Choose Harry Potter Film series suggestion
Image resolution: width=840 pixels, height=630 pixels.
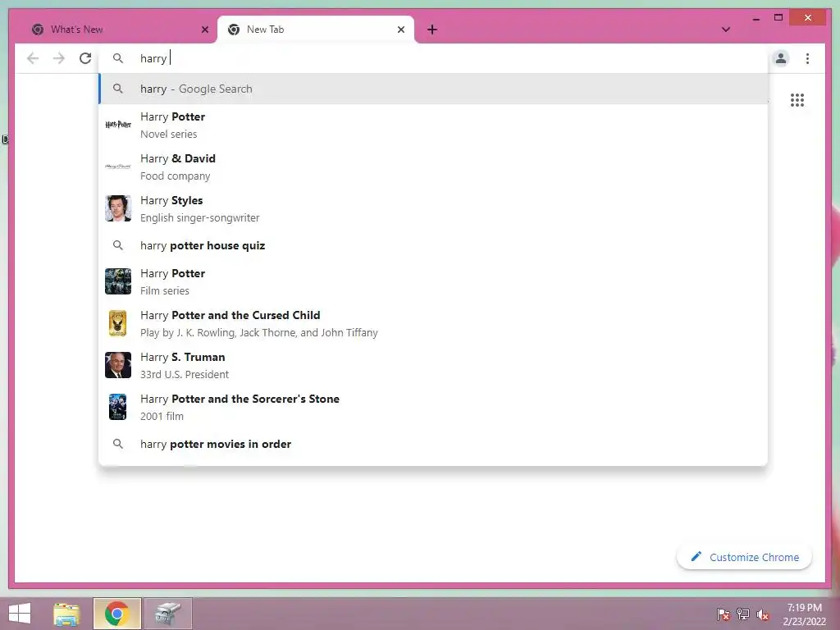(x=433, y=281)
